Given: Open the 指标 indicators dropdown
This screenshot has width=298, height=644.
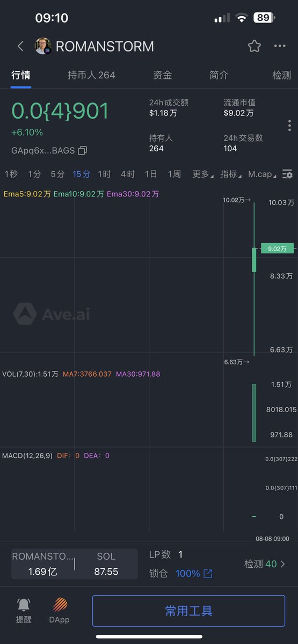Looking at the screenshot, I should pos(230,174).
